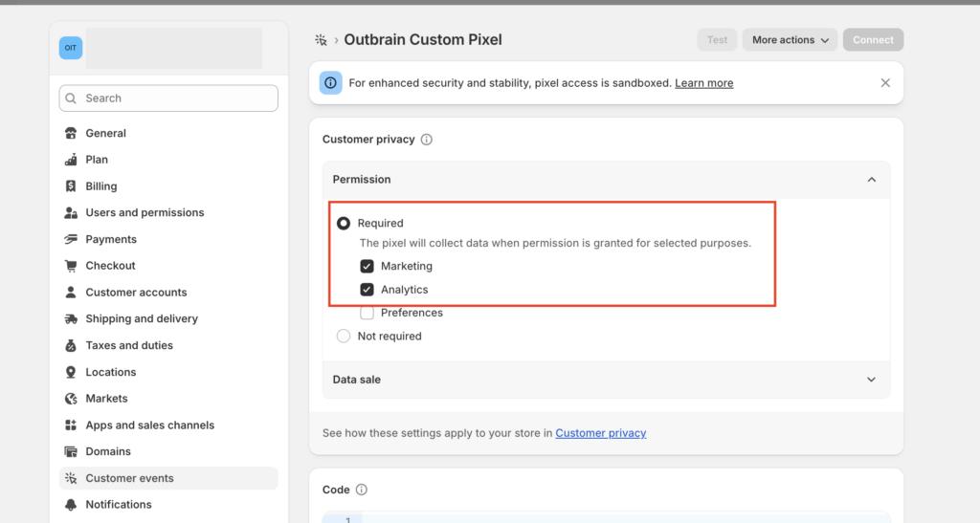Click the Markets globe icon
This screenshot has width=980, height=523.
71,399
